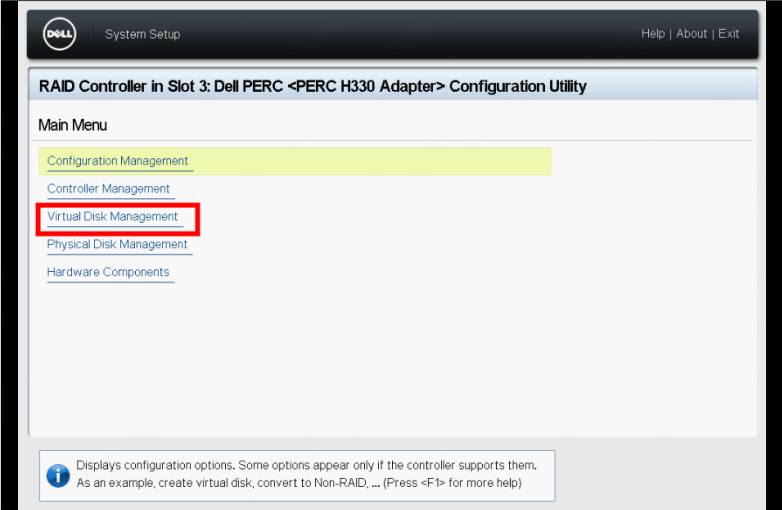Click the Main Menu heading
Screen dimensions: 782x510
pos(73,125)
